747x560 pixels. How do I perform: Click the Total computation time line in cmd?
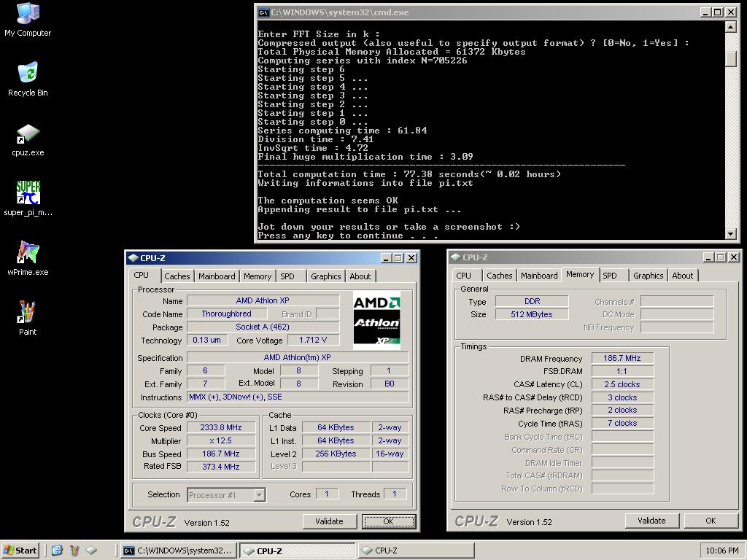tap(409, 174)
